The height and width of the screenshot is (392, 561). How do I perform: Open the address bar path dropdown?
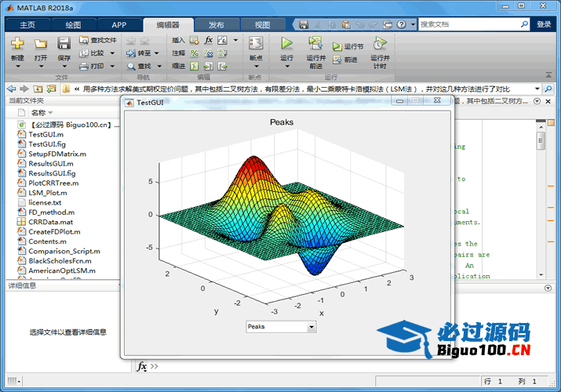(537, 89)
